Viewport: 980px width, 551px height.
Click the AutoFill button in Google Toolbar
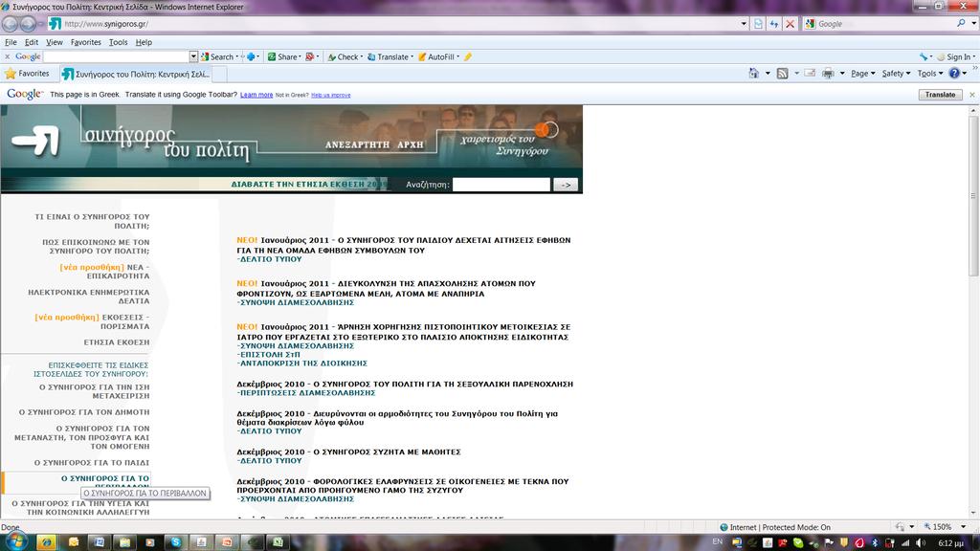click(436, 56)
